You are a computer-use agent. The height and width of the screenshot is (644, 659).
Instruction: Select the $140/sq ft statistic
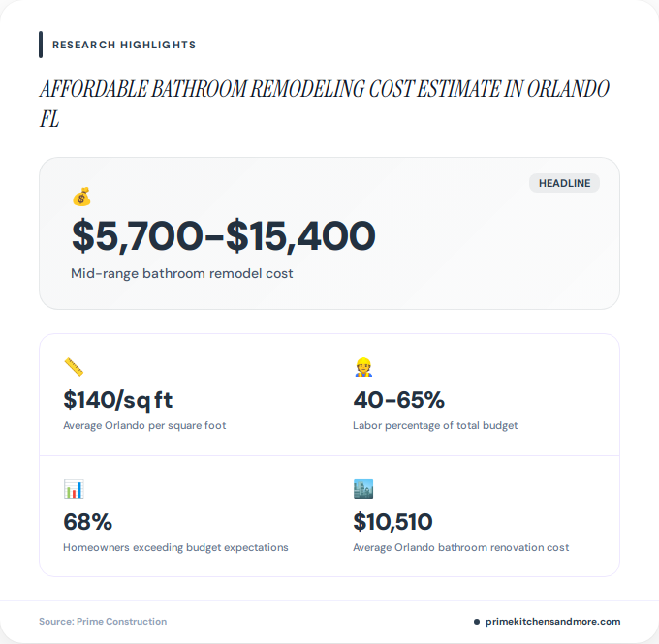click(117, 400)
